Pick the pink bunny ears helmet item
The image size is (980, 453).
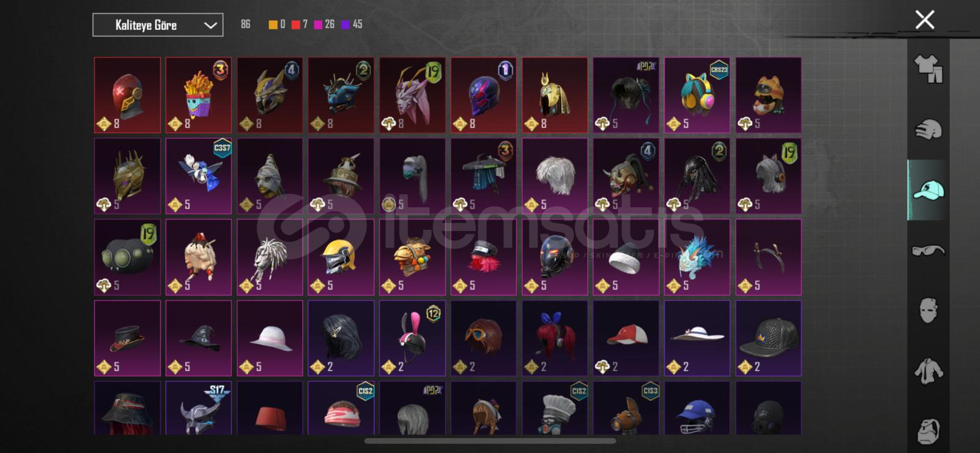[412, 338]
